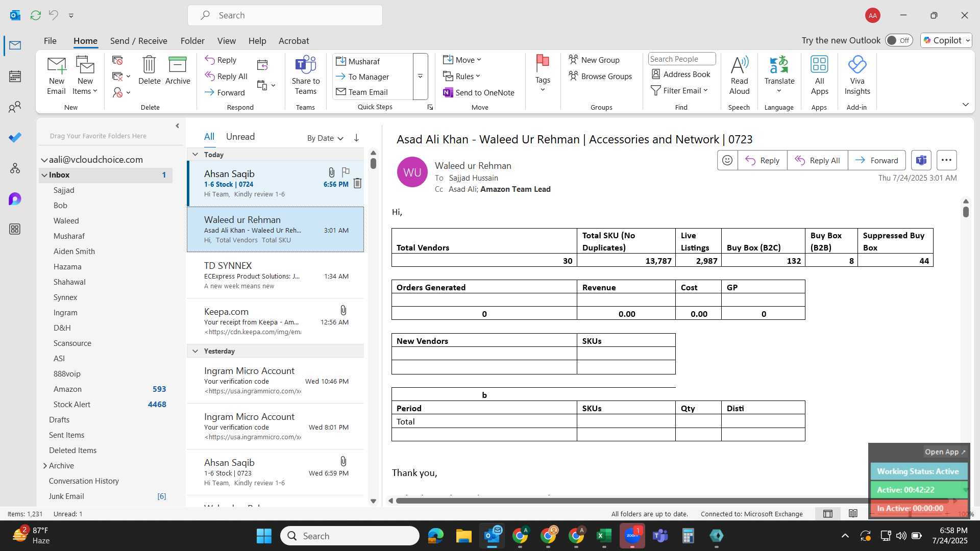Collapse the Today group header

[195, 154]
